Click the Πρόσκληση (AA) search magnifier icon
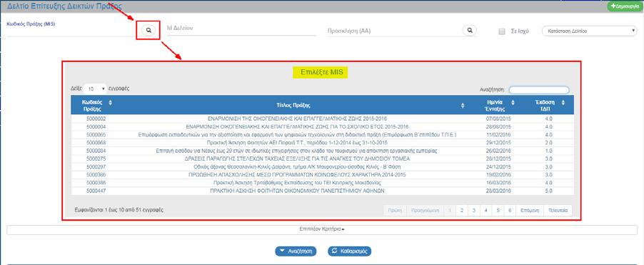This screenshot has height=265, width=644. point(470,30)
